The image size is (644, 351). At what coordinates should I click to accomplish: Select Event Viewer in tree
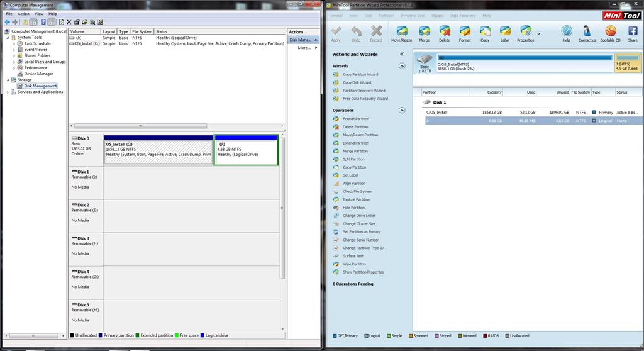point(35,50)
